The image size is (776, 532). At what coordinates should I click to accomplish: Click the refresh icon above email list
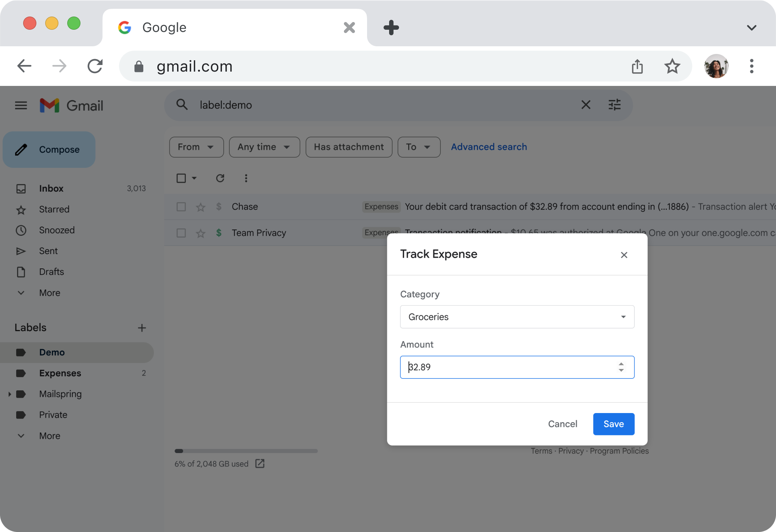click(220, 178)
